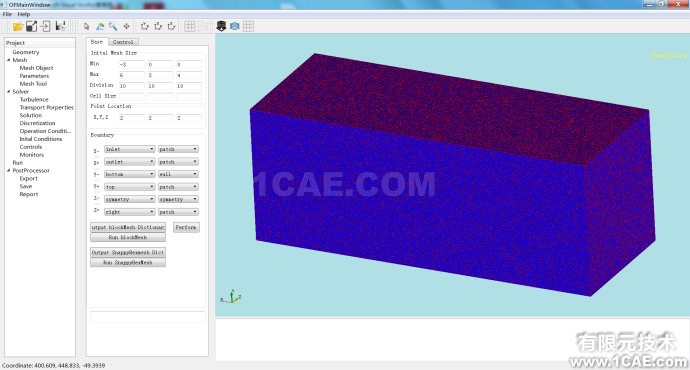690x370 pixels.
Task: Open the Help menu
Action: (24, 14)
